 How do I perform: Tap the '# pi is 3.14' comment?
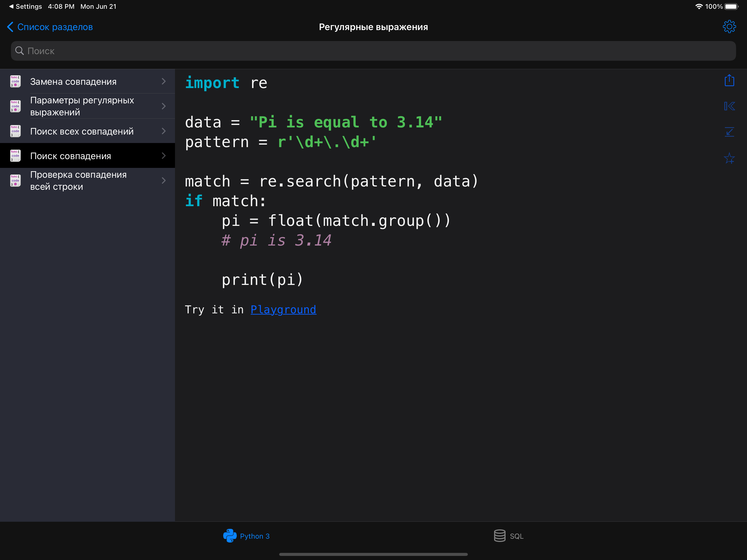276,240
